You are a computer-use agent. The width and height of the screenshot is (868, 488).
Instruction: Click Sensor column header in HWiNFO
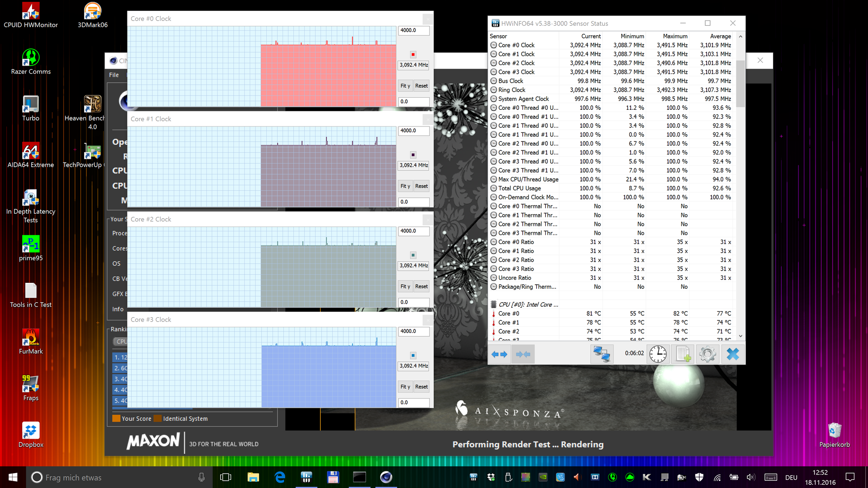tap(523, 36)
